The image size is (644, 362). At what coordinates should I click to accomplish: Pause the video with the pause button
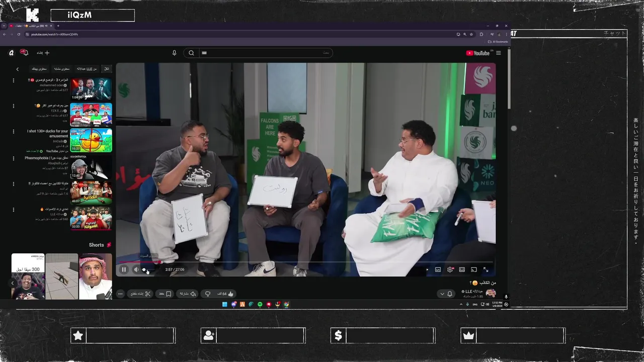point(124,269)
